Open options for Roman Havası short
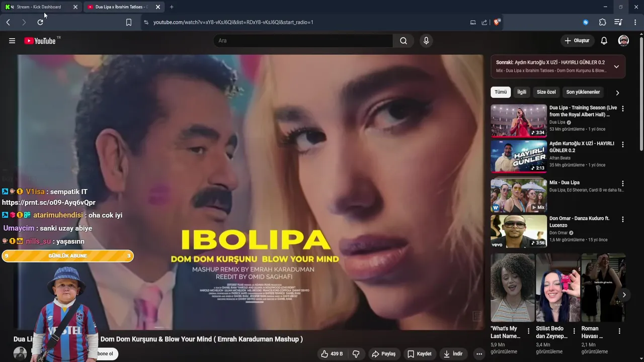This screenshot has height=362, width=644. (619, 331)
